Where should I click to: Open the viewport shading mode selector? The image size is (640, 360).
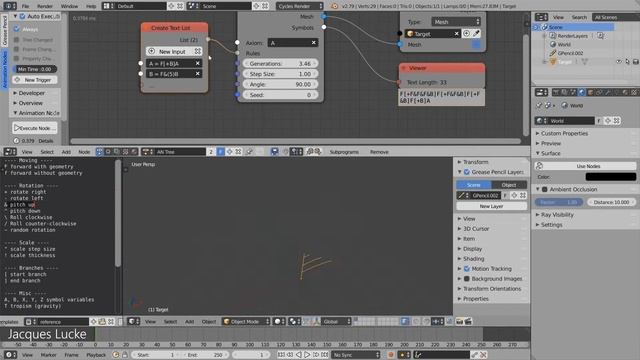[279, 321]
